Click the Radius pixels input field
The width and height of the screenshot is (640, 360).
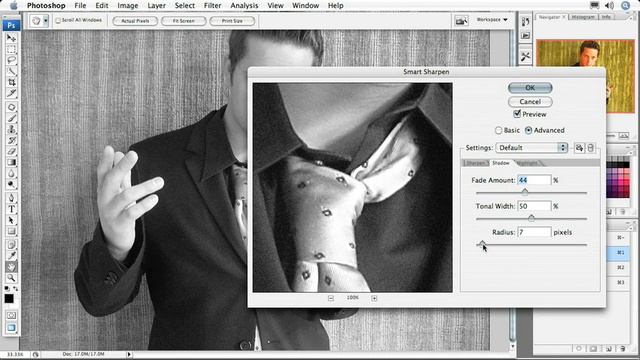534,232
